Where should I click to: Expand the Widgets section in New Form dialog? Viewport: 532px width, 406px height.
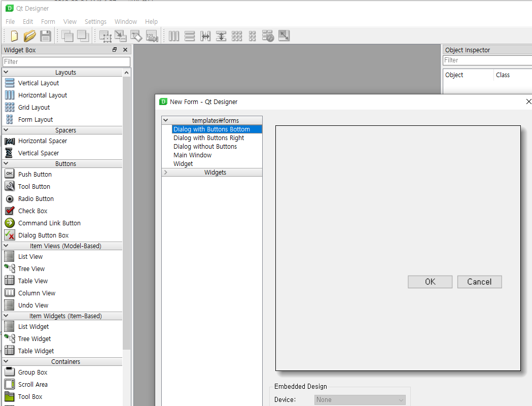coord(215,172)
